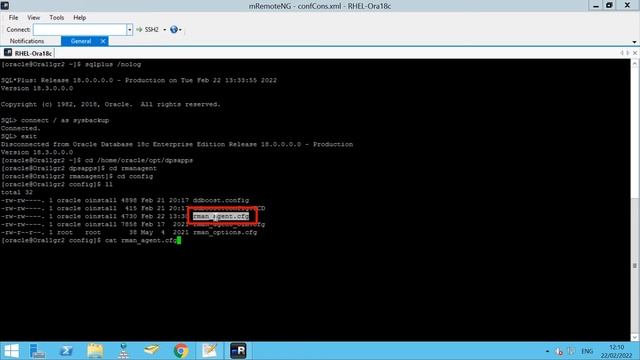Open Server Manager from taskbar

[x=37, y=351]
